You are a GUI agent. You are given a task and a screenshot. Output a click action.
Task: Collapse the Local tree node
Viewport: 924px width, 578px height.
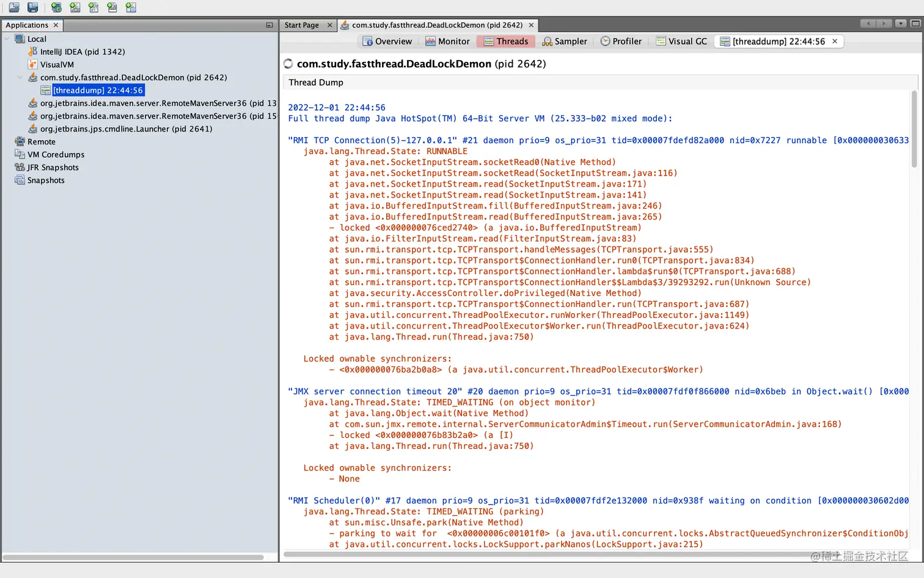coord(7,39)
